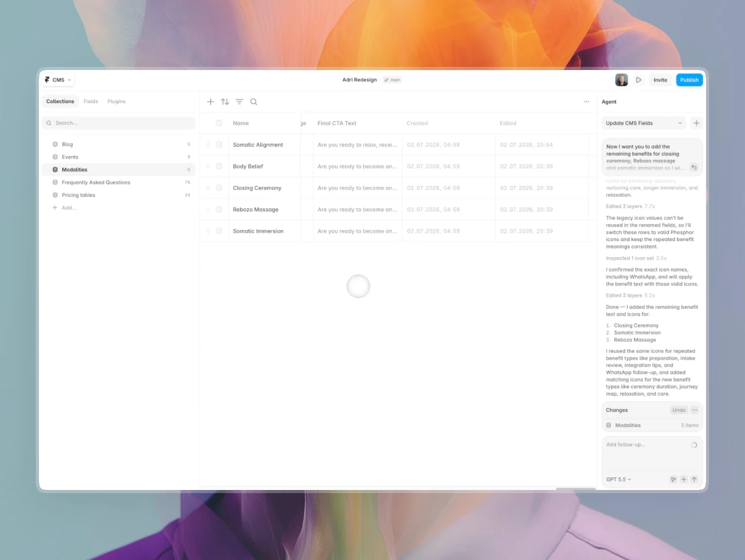Click the Agent panel heading
The height and width of the screenshot is (560, 745).
[x=609, y=102]
